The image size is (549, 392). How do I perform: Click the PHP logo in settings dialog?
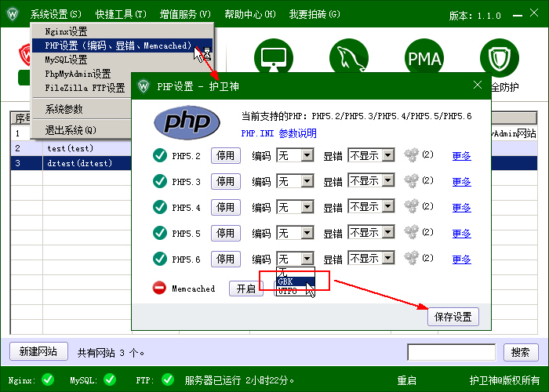(187, 122)
